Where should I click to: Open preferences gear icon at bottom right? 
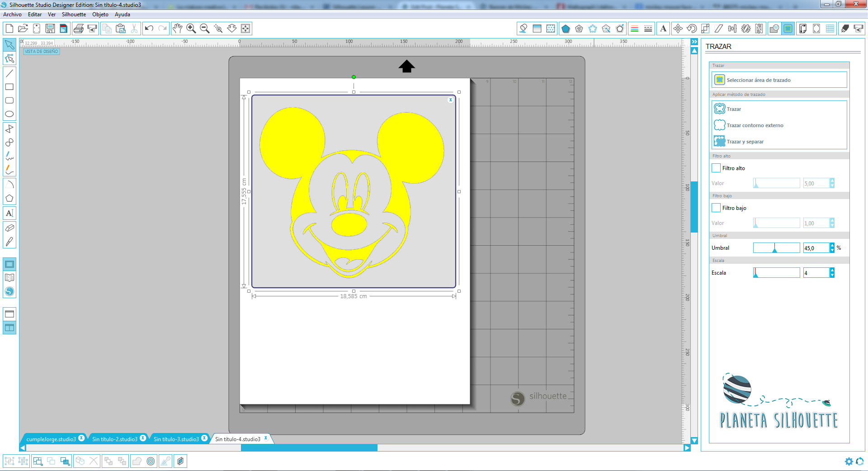pyautogui.click(x=849, y=461)
